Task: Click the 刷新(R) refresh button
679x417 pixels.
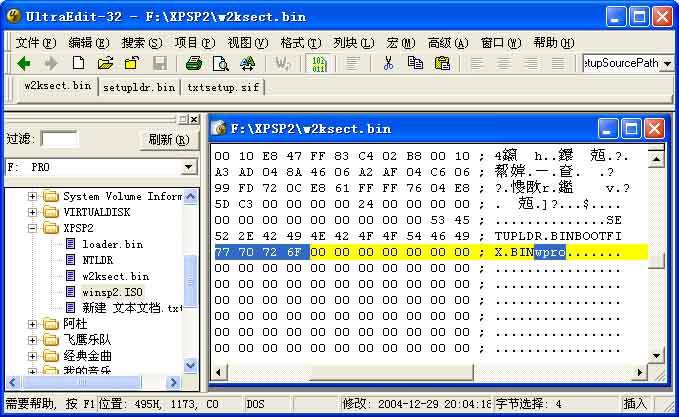Action: [169, 139]
